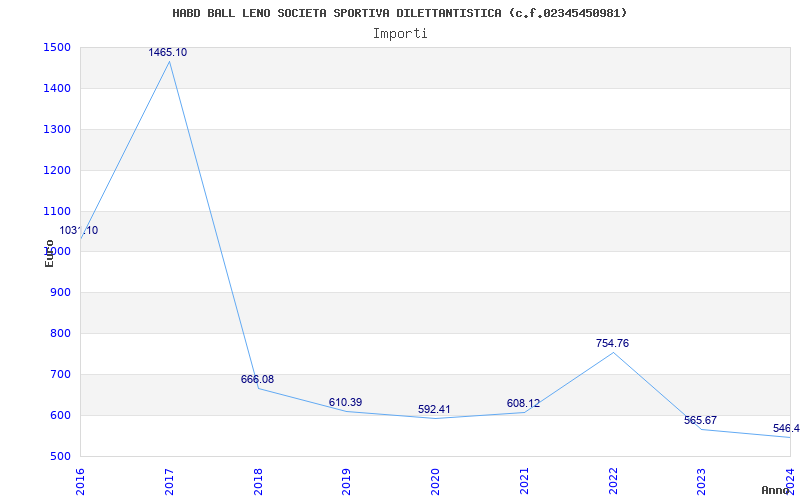Select the 1031.10 data label
Screen dimensions: 800x500
tap(79, 231)
